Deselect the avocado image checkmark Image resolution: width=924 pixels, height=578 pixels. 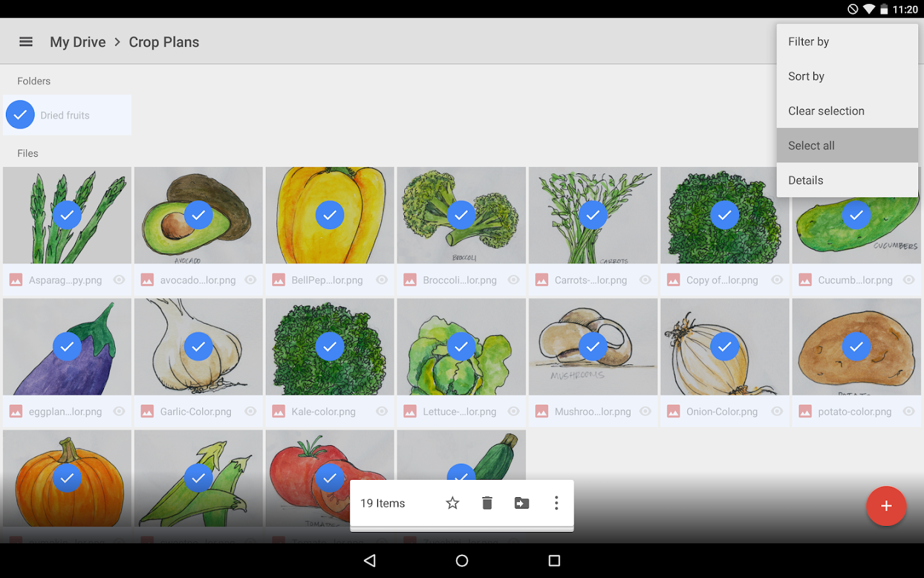(x=198, y=215)
